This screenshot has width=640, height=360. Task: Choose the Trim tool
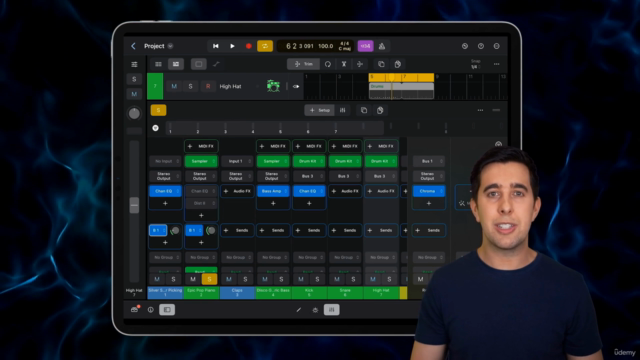(303, 64)
